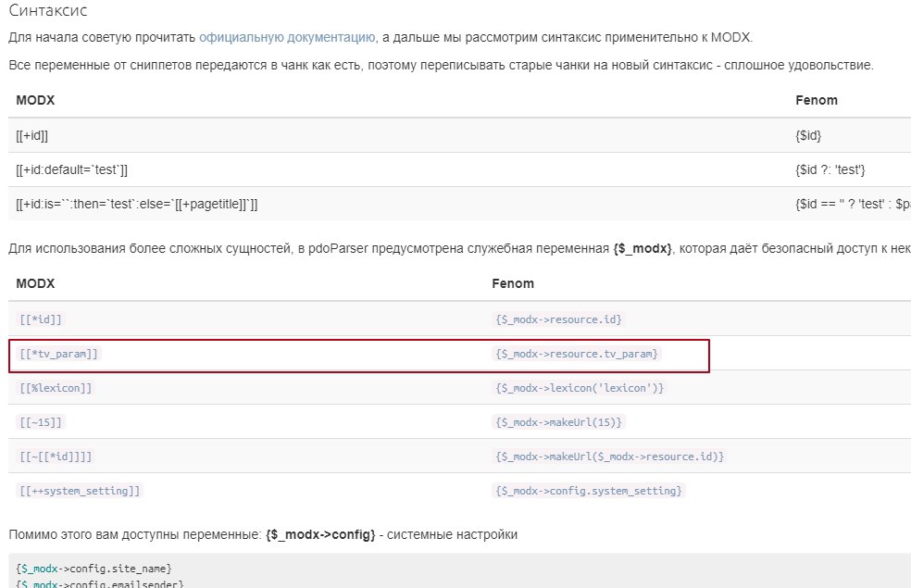The image size is (911, 588).
Task: Select the {$_modx->lexicon('lexicon')} code
Action: [580, 388]
